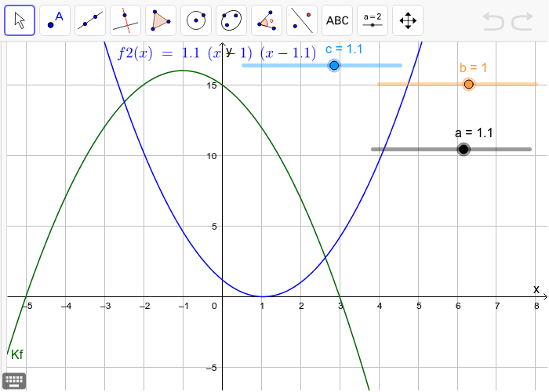This screenshot has height=392, width=549.
Task: Click the Redo arrow
Action: point(522,21)
